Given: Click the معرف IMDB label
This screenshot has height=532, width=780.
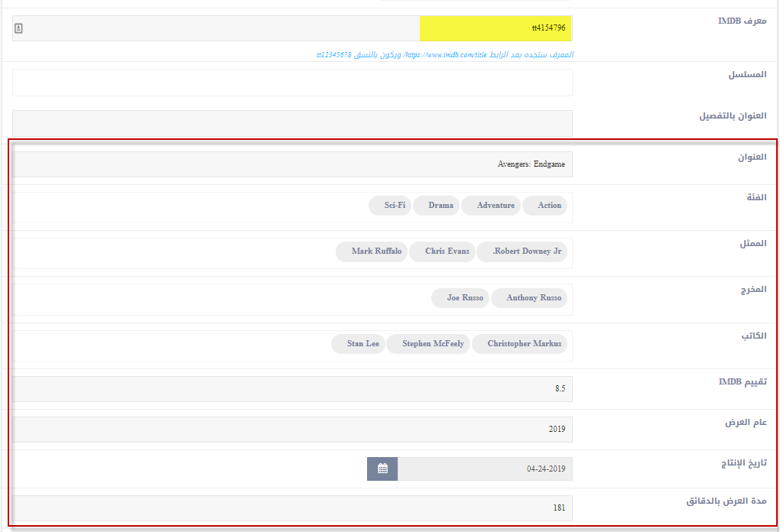Looking at the screenshot, I should 743,21.
